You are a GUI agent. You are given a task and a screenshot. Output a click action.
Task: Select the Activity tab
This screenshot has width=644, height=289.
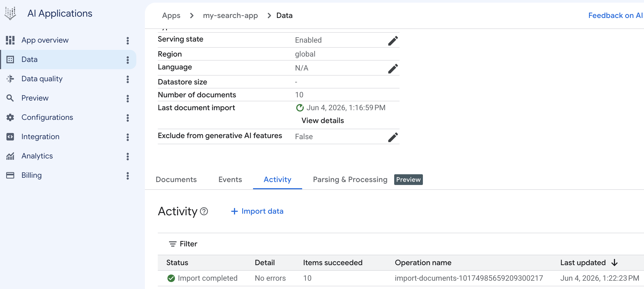pos(277,180)
